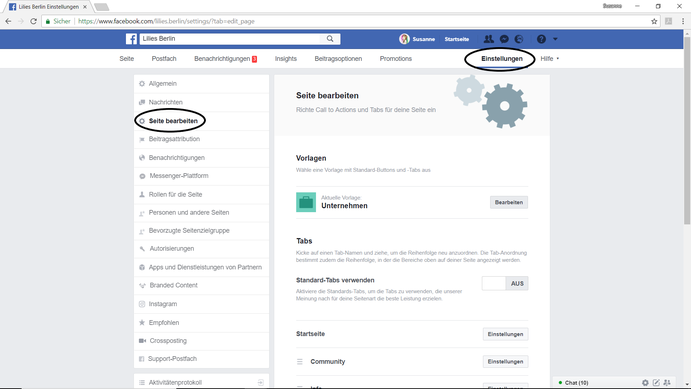The width and height of the screenshot is (691, 389).
Task: Open Instagram settings
Action: tap(201, 304)
